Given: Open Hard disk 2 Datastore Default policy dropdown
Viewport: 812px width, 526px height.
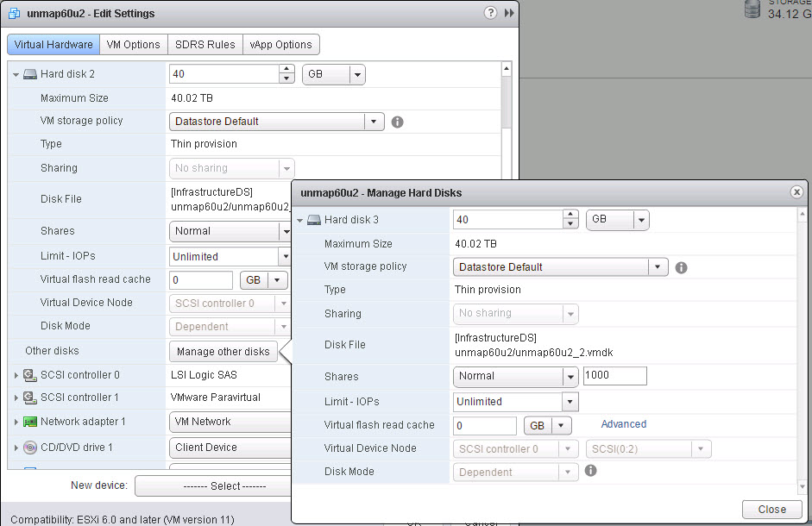Looking at the screenshot, I should 276,122.
